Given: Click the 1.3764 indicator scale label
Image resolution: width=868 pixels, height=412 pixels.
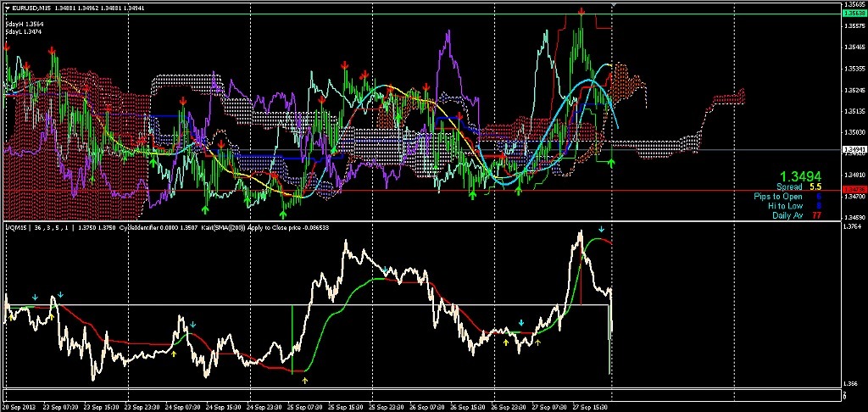Looking at the screenshot, I should pos(852,226).
